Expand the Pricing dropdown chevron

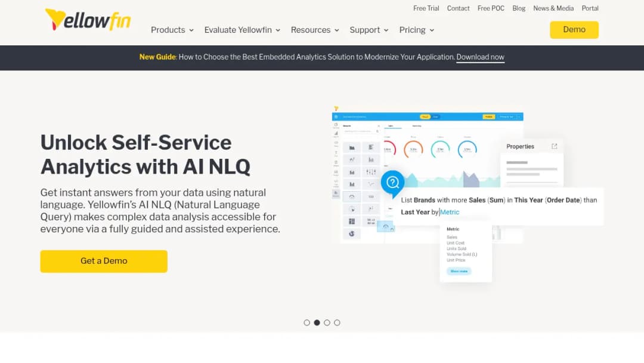[432, 30]
